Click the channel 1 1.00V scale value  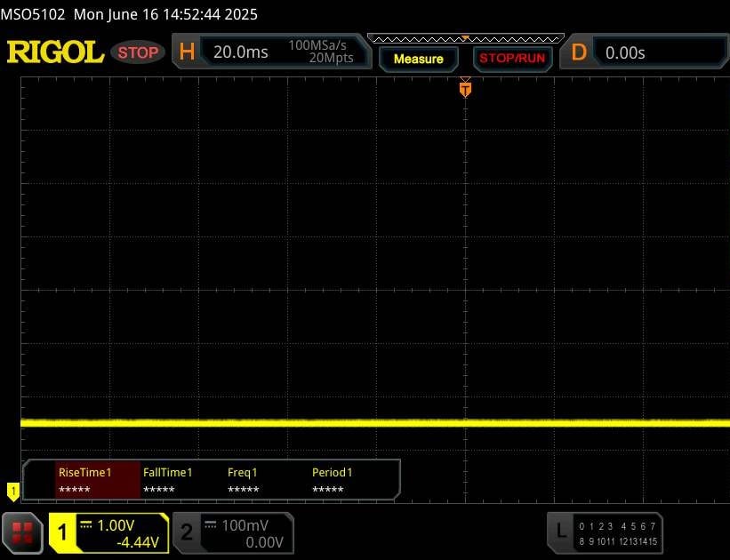click(116, 525)
